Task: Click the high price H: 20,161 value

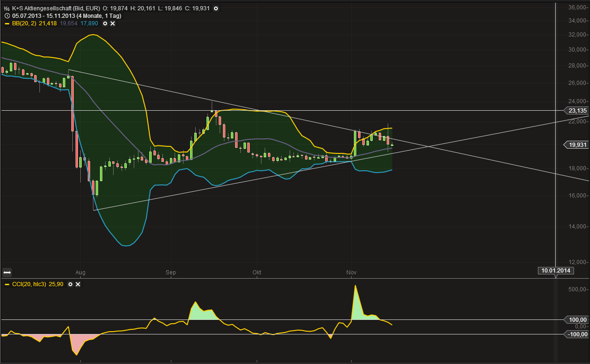Action: [144, 8]
